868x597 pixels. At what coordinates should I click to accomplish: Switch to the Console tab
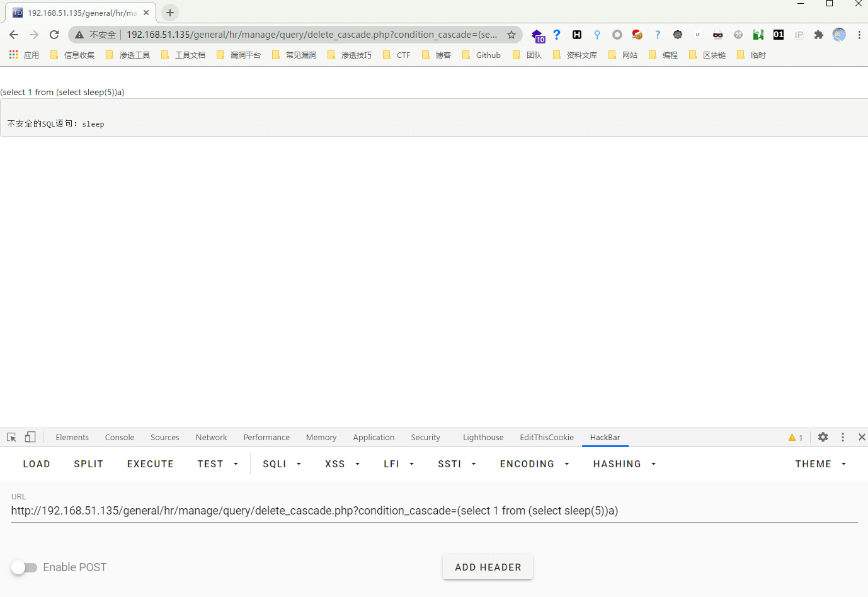[120, 438]
